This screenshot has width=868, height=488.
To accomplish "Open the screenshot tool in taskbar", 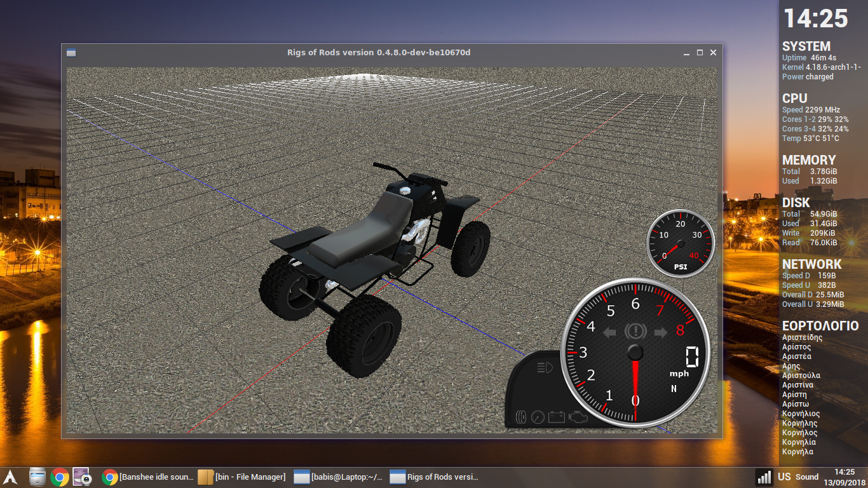I will 83,477.
